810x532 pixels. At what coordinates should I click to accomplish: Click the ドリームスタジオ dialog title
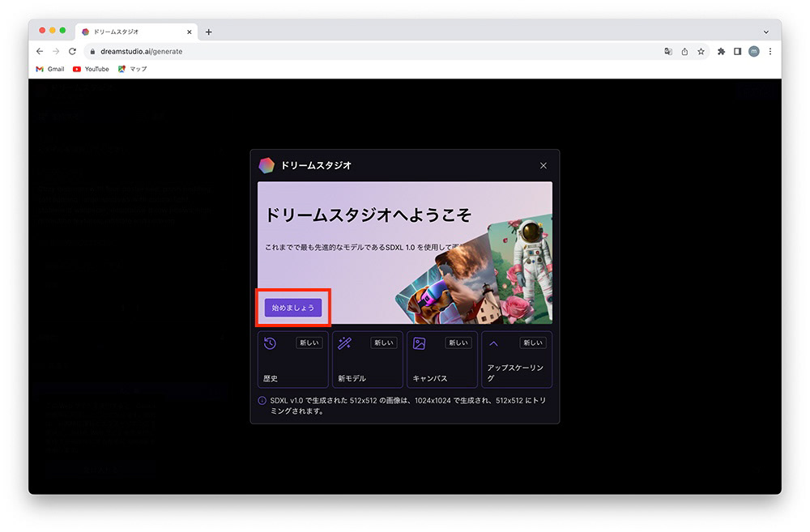[316, 165]
